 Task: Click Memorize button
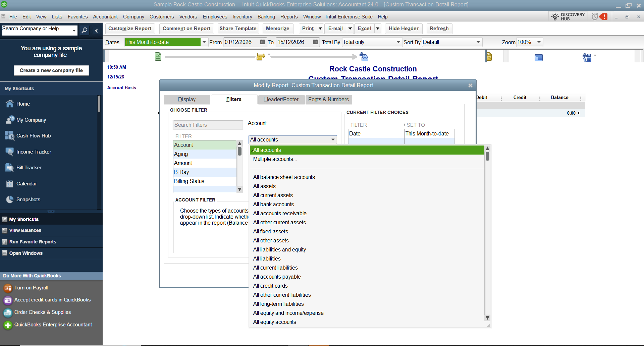tap(278, 29)
